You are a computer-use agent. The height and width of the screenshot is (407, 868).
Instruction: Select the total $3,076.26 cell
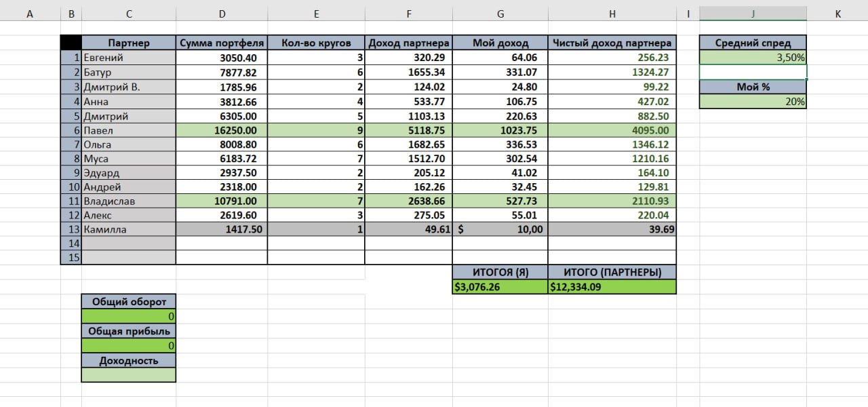(500, 287)
